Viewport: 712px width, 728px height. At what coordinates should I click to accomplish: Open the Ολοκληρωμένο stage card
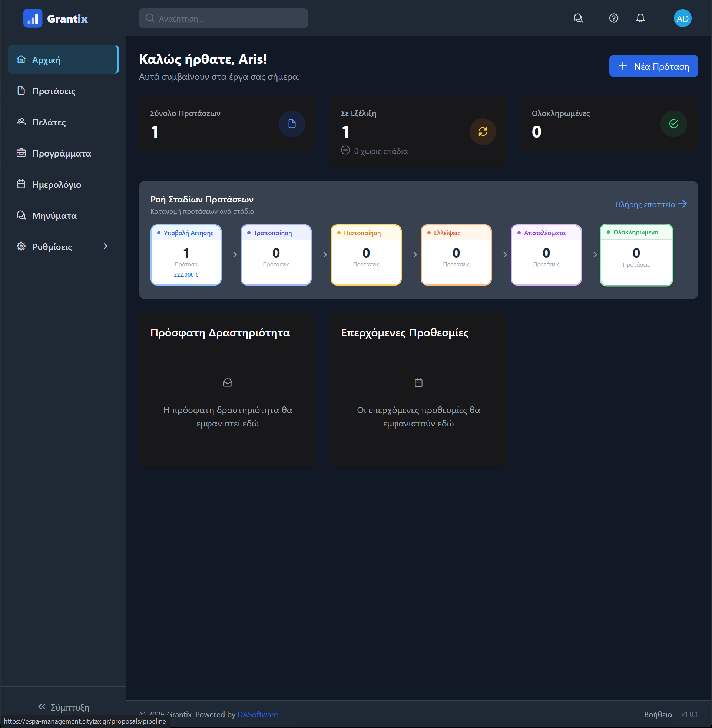tap(636, 255)
